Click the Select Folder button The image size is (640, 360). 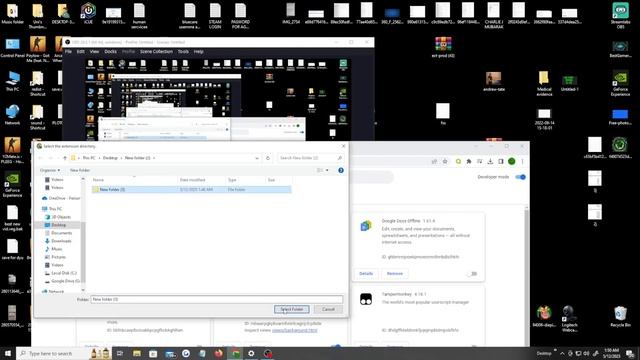tap(291, 309)
